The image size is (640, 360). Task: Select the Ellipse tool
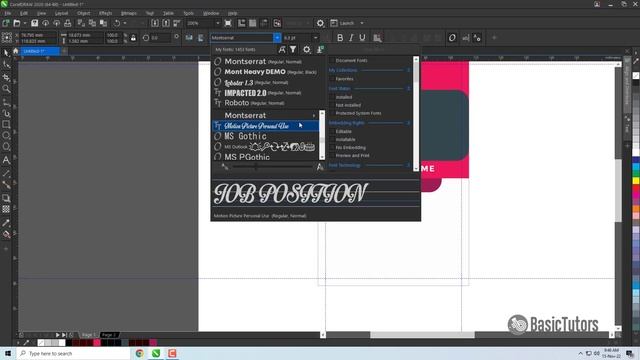pyautogui.click(x=6, y=136)
